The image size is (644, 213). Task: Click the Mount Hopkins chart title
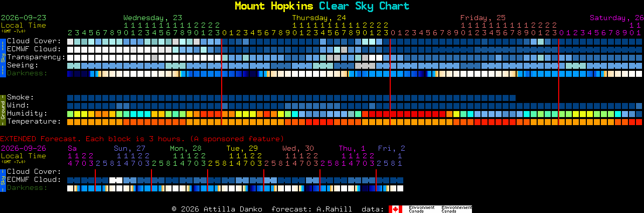coord(274,6)
